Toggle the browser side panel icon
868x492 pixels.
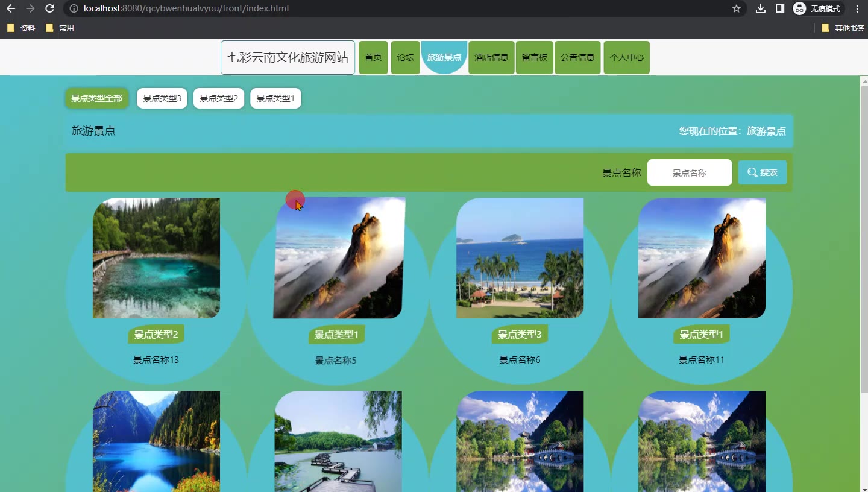(780, 8)
